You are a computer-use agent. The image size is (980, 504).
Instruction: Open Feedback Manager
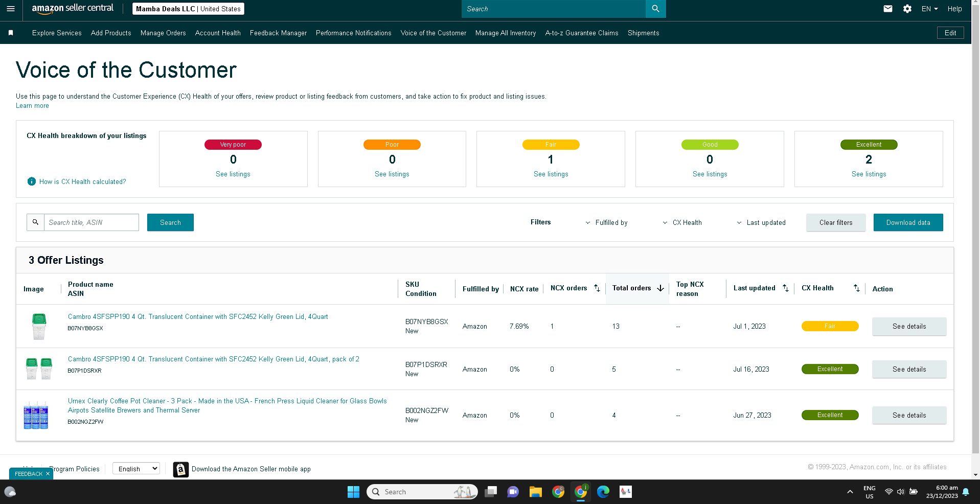click(278, 33)
